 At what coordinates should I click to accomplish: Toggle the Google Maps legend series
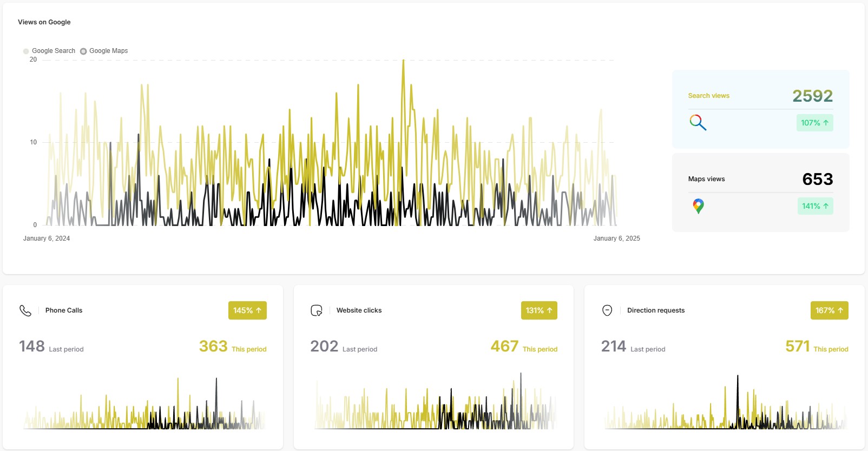(104, 51)
